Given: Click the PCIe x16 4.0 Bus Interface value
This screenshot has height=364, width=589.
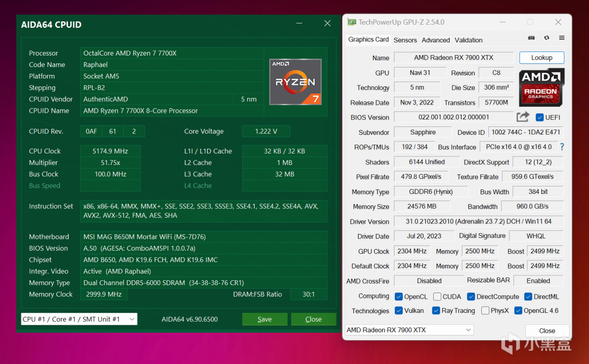Looking at the screenshot, I should tap(518, 147).
